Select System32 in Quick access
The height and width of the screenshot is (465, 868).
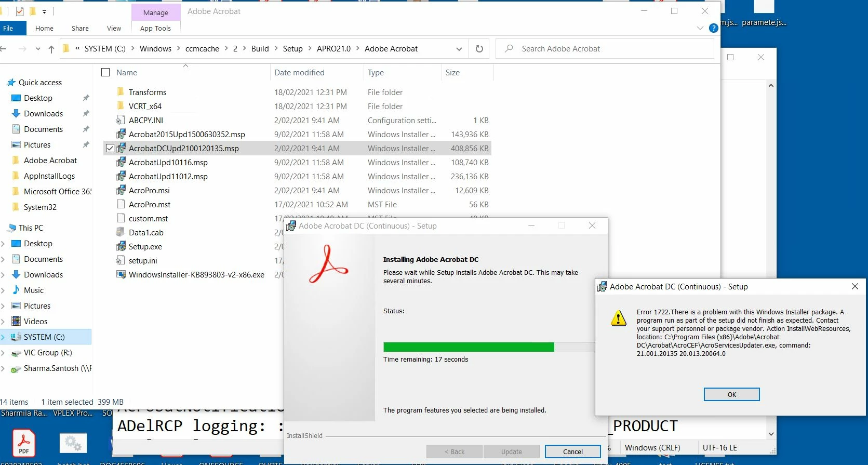pyautogui.click(x=40, y=207)
